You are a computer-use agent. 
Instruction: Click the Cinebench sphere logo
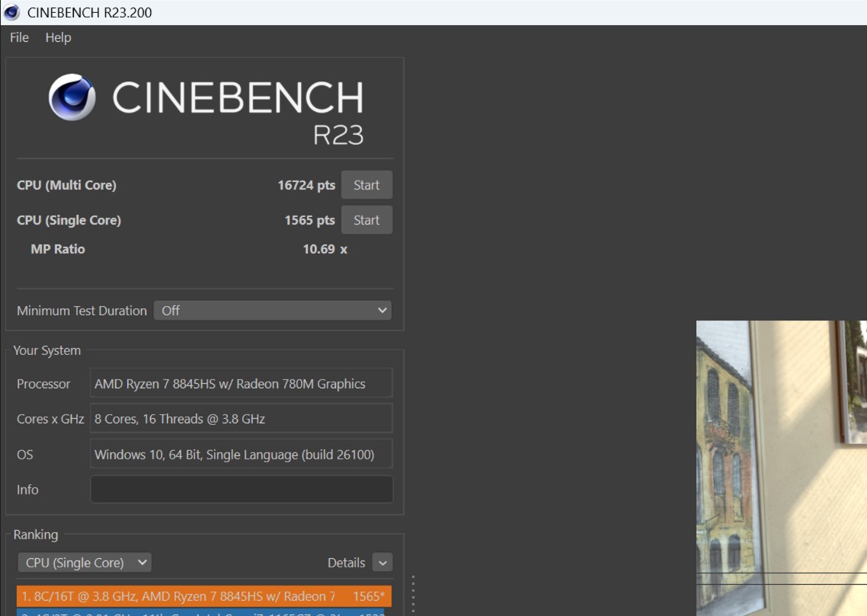click(x=72, y=97)
